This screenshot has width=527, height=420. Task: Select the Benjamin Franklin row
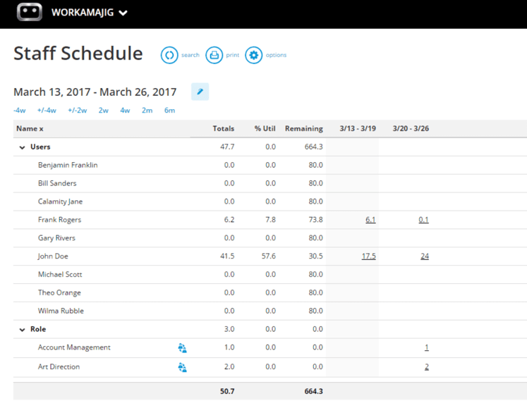tap(68, 165)
